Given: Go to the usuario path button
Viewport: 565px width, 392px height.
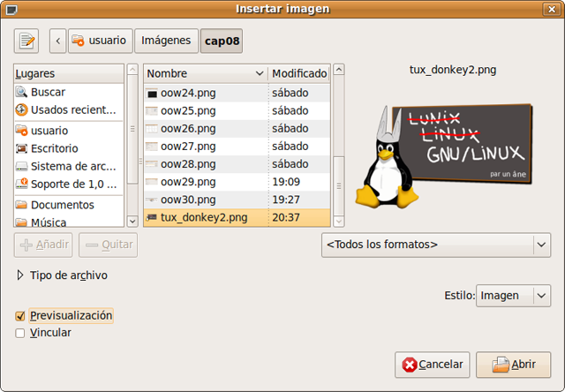Looking at the screenshot, I should tap(101, 40).
